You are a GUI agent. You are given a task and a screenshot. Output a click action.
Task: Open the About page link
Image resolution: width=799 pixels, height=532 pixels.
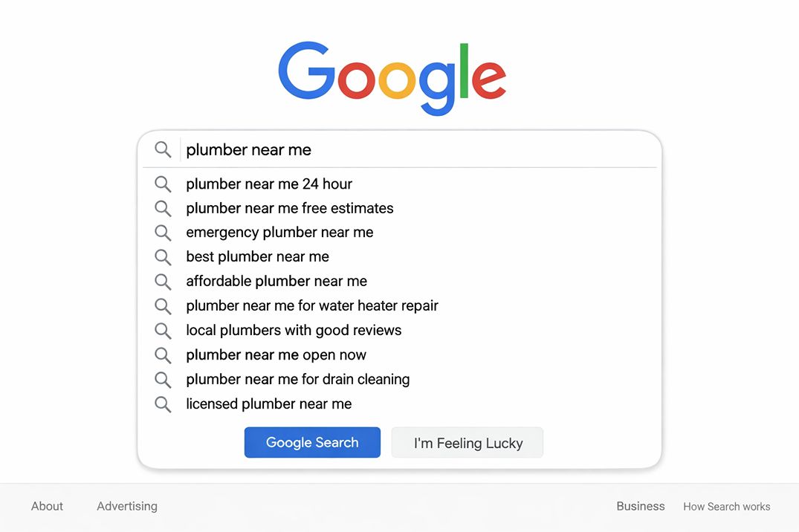click(x=47, y=506)
